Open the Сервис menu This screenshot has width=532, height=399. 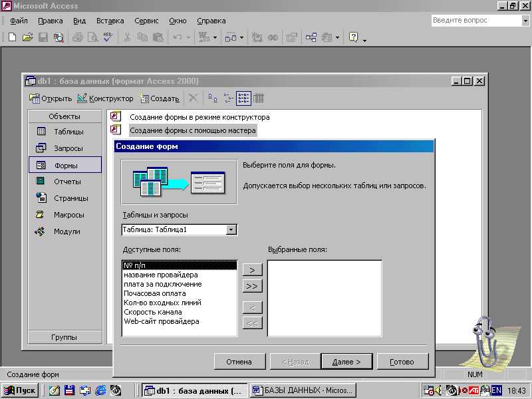pyautogui.click(x=146, y=21)
